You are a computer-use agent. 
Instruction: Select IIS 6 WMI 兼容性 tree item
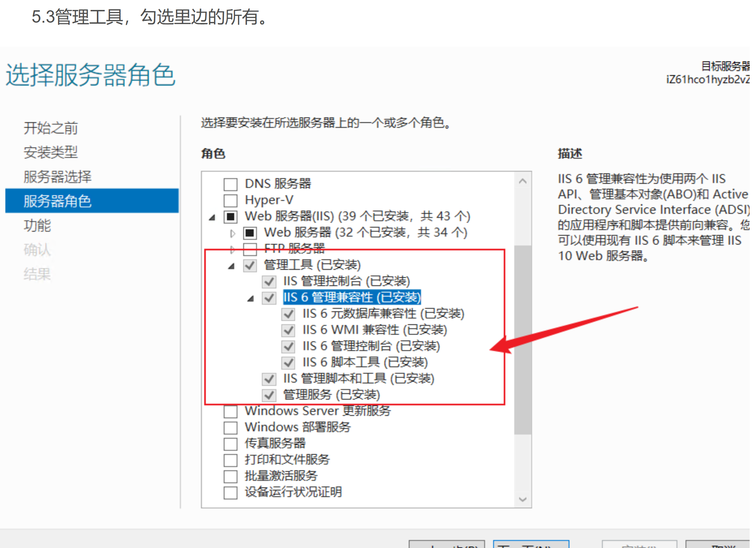tap(374, 330)
